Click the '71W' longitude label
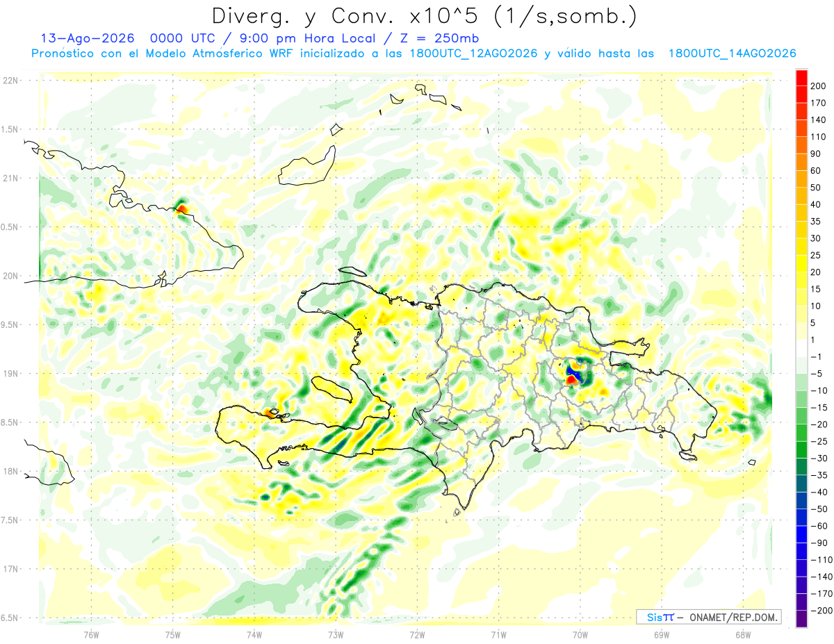834x644 pixels. pos(498,635)
